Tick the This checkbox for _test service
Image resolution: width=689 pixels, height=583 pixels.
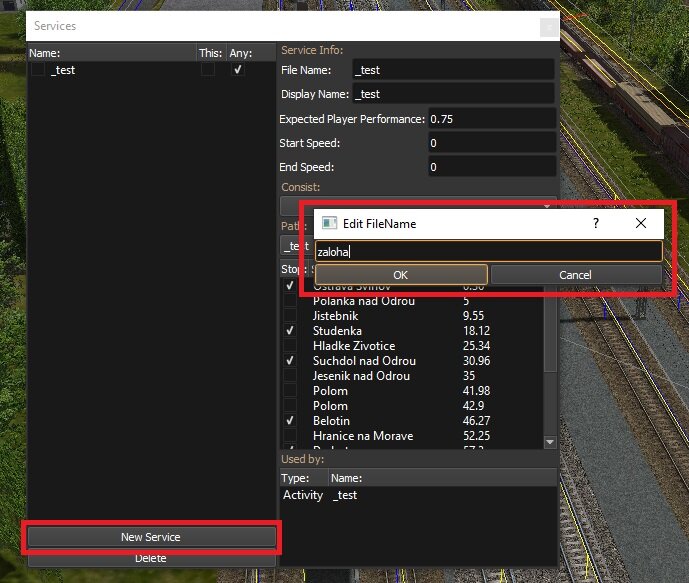point(207,71)
